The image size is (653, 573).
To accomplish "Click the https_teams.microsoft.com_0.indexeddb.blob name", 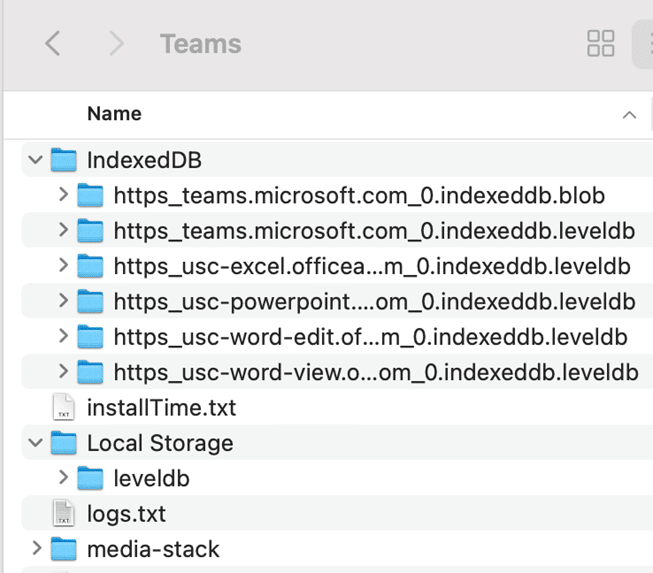I will [x=359, y=196].
